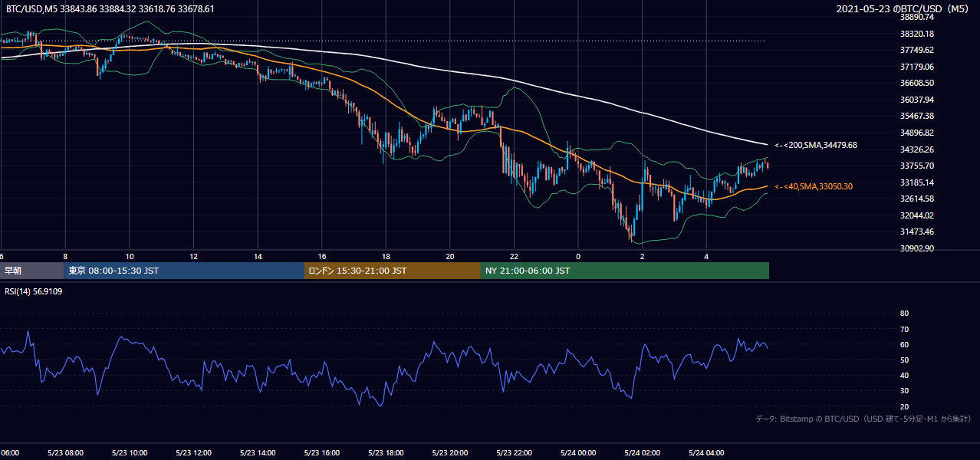Click price axis label 33185.14
The width and height of the screenshot is (980, 460).
(916, 182)
